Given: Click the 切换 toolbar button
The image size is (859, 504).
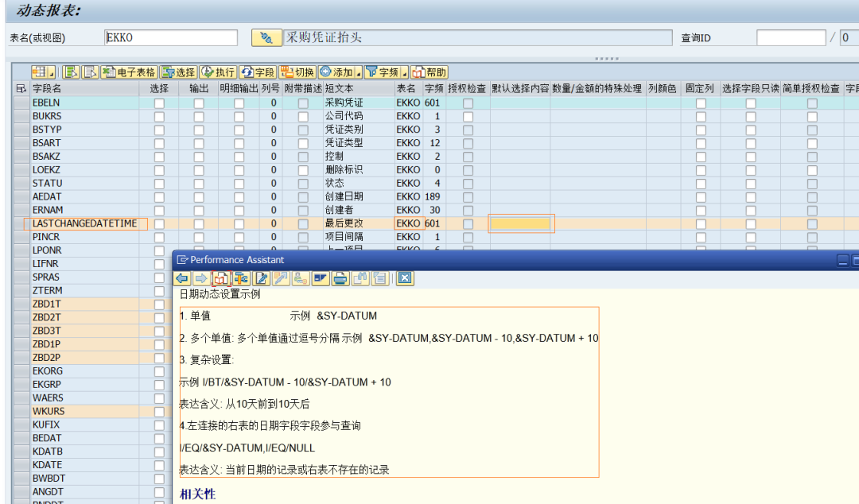Looking at the screenshot, I should (x=297, y=72).
